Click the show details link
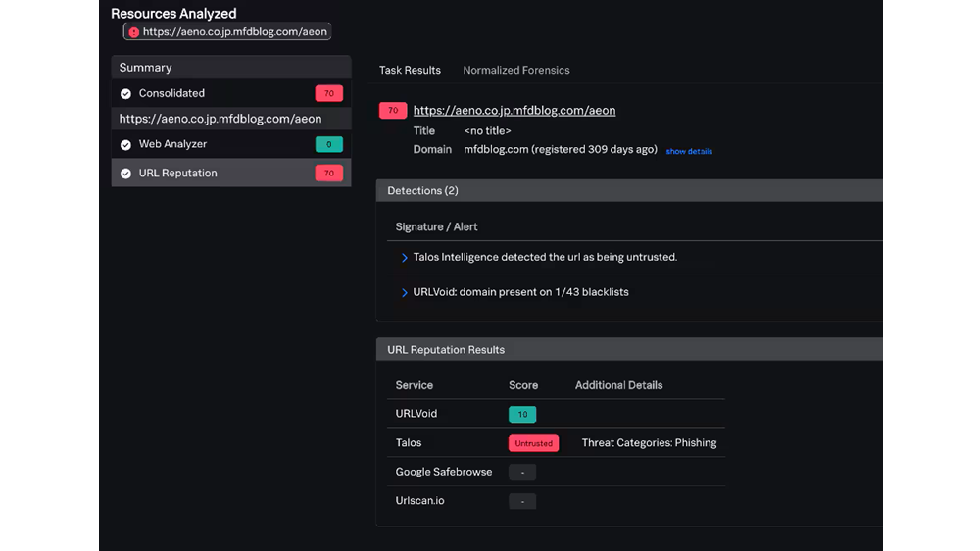 (689, 151)
